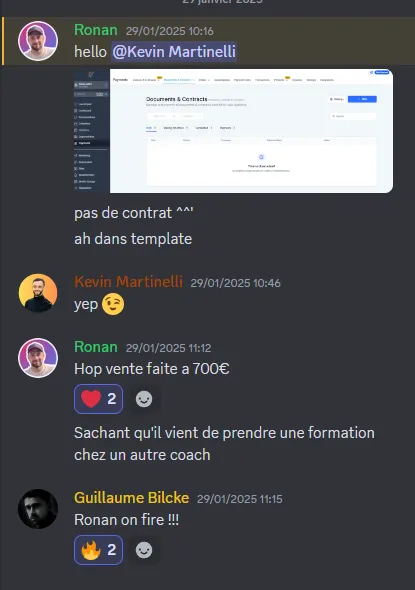Click Ronan's username at 11:12
Viewport: 415px width, 590px height.
tap(96, 347)
